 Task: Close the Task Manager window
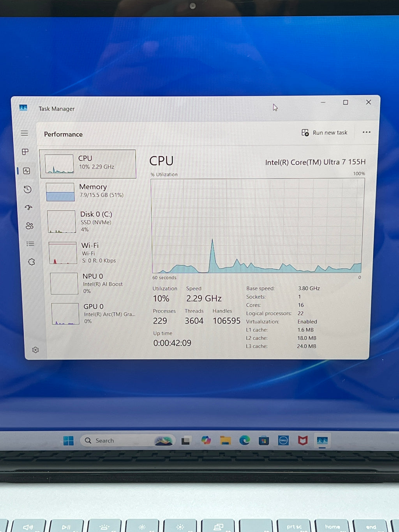point(368,102)
